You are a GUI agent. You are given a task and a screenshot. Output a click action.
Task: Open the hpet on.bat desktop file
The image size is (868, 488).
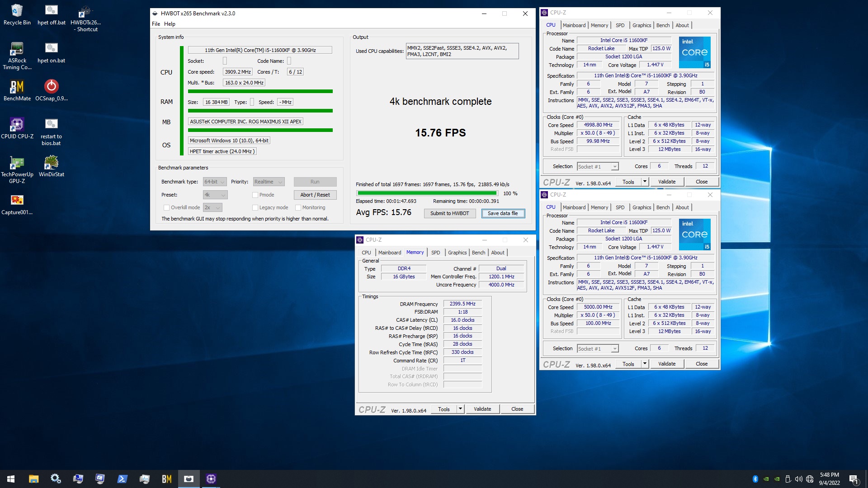(51, 53)
